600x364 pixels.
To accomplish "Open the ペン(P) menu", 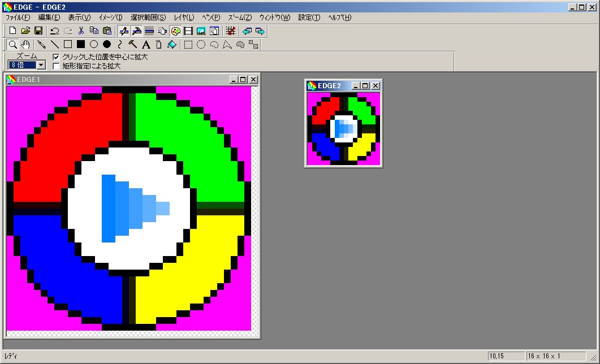I will coord(211,18).
